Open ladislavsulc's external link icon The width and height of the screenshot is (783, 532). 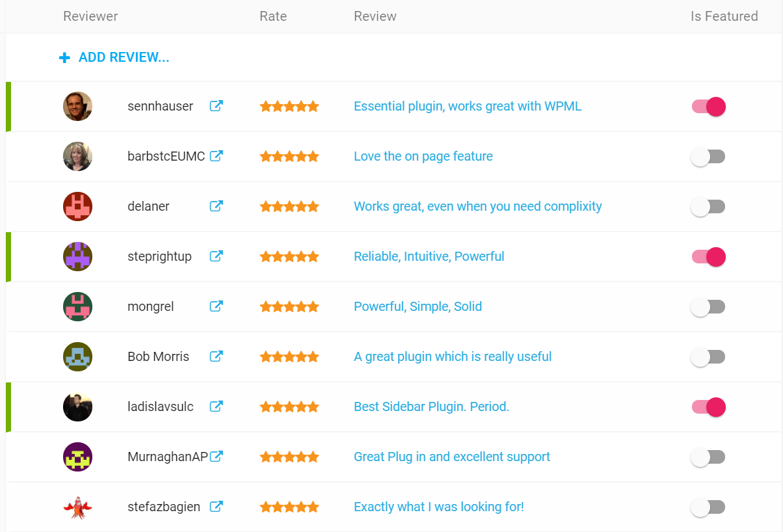[x=217, y=406]
